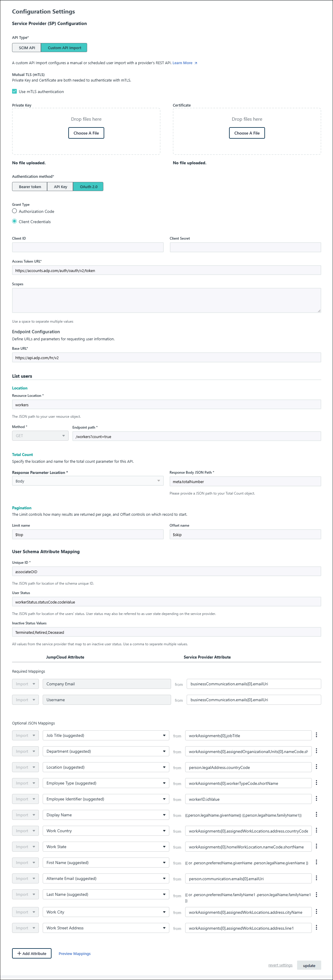Open the Alternate Email row's options menu
Image resolution: width=333 pixels, height=980 pixels.
coord(316,878)
